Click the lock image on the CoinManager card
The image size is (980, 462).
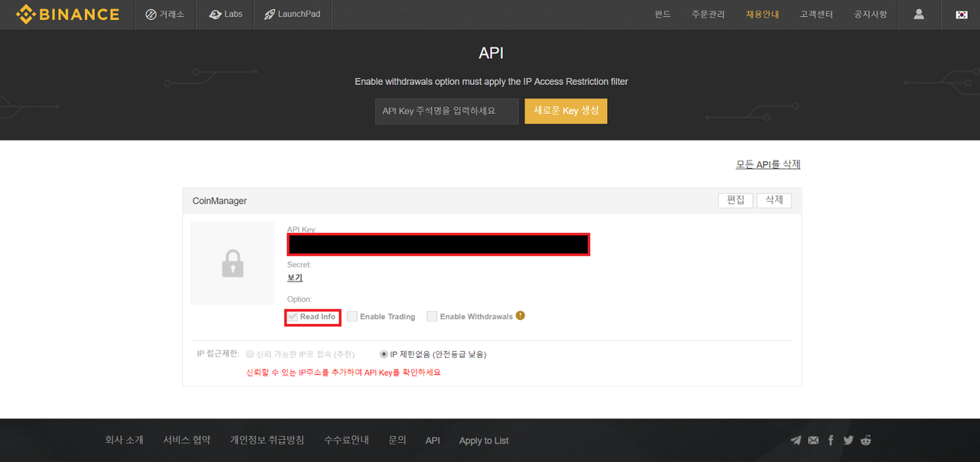click(233, 263)
